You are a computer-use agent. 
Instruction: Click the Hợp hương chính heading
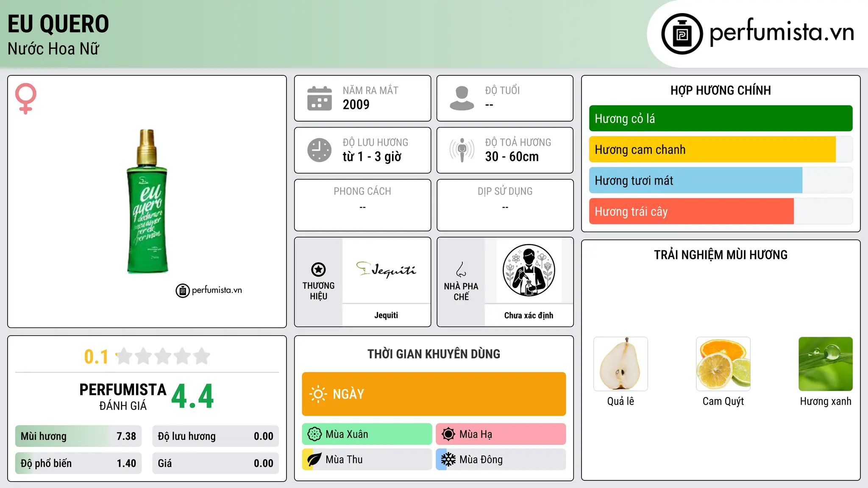[721, 90]
